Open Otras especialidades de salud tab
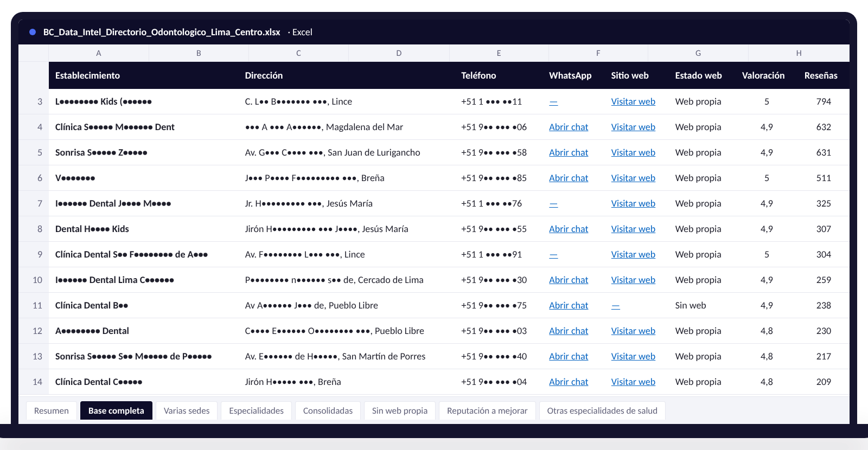This screenshot has width=868, height=450. click(602, 410)
